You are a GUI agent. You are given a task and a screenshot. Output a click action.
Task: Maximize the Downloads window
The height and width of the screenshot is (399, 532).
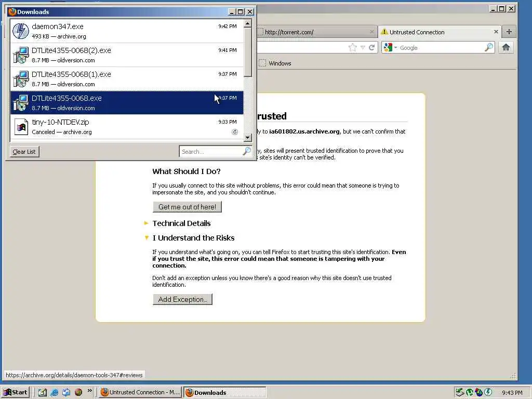(240, 12)
